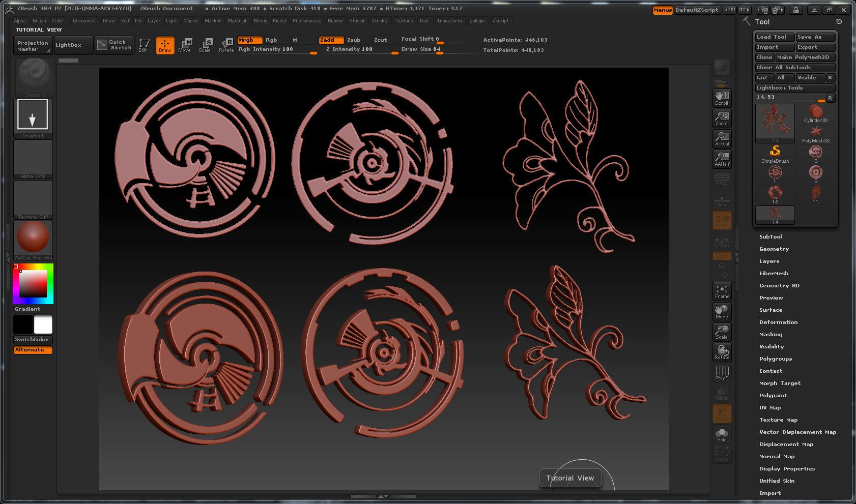Adjust the Rgb Intensity slider
Screen dimensions: 856x504
pos(277,50)
